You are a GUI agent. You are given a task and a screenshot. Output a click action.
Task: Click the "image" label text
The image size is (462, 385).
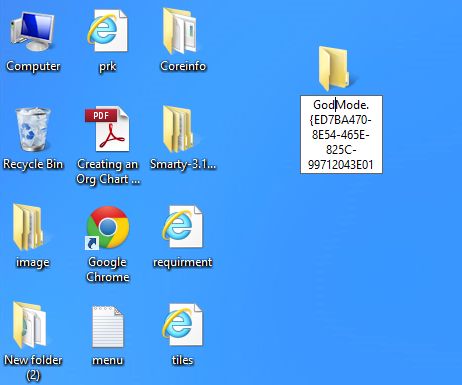(33, 262)
